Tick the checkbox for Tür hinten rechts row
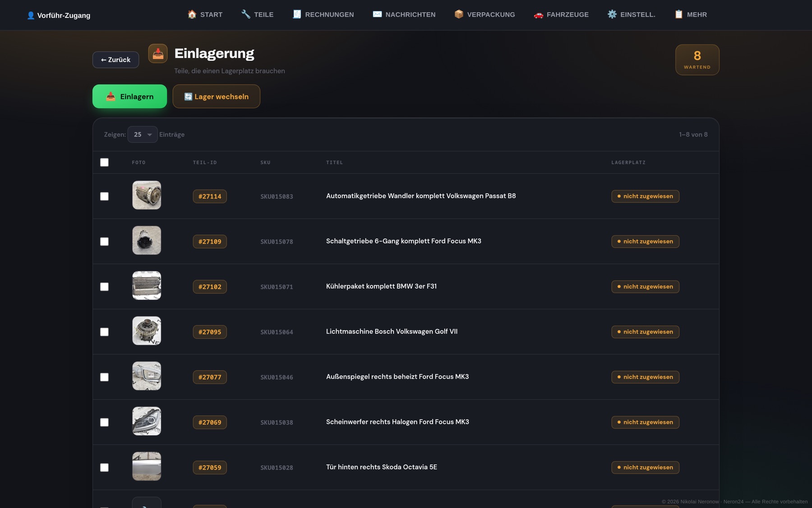The image size is (812, 508). pos(104,467)
